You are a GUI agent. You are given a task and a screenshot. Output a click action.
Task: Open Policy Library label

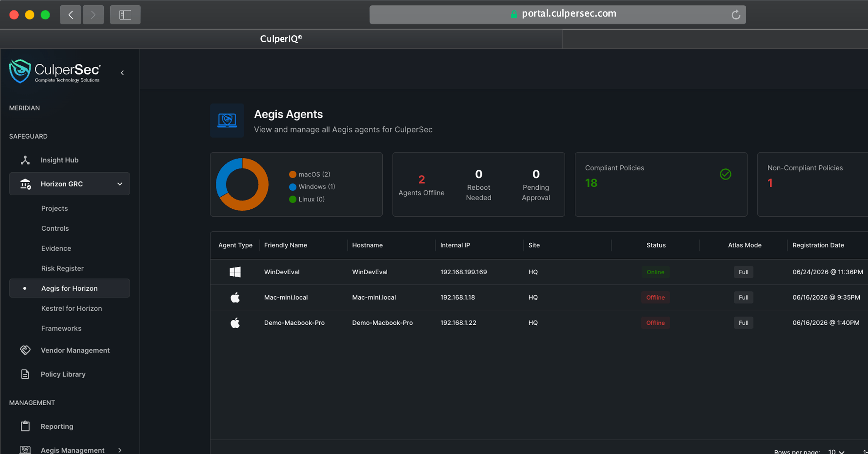63,374
